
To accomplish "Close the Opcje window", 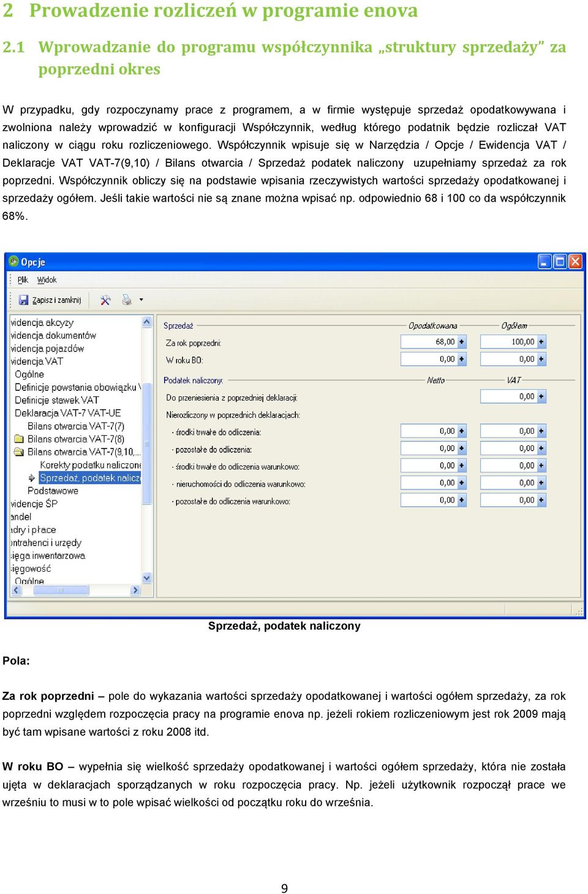I will point(575,262).
